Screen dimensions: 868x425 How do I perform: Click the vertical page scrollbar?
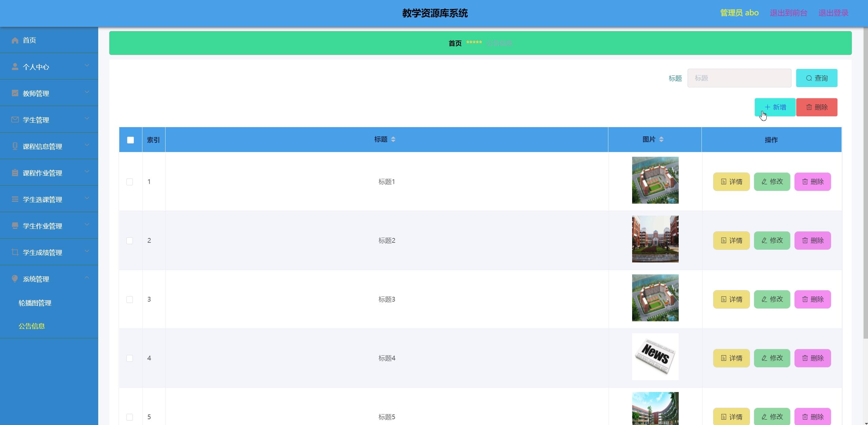pyautogui.click(x=865, y=184)
